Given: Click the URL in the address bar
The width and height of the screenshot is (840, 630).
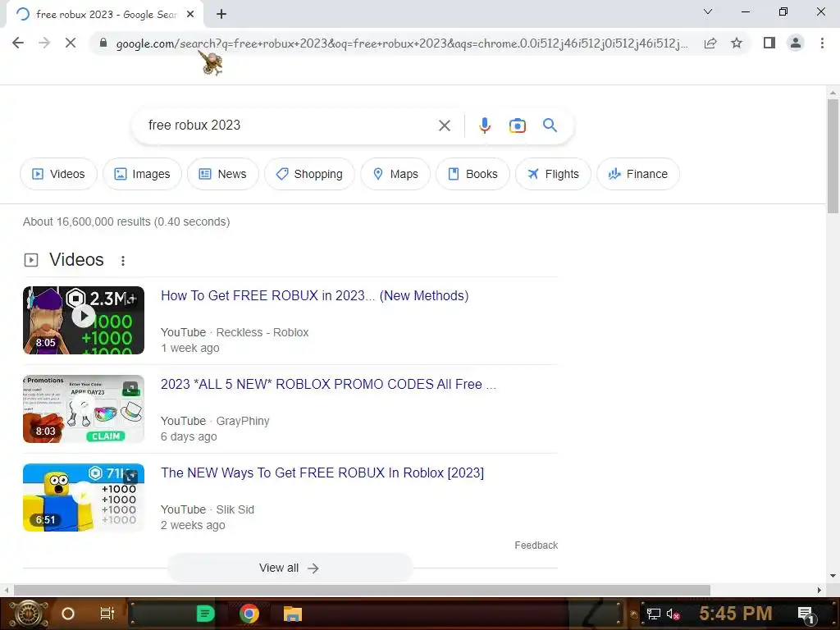Looking at the screenshot, I should (x=402, y=43).
